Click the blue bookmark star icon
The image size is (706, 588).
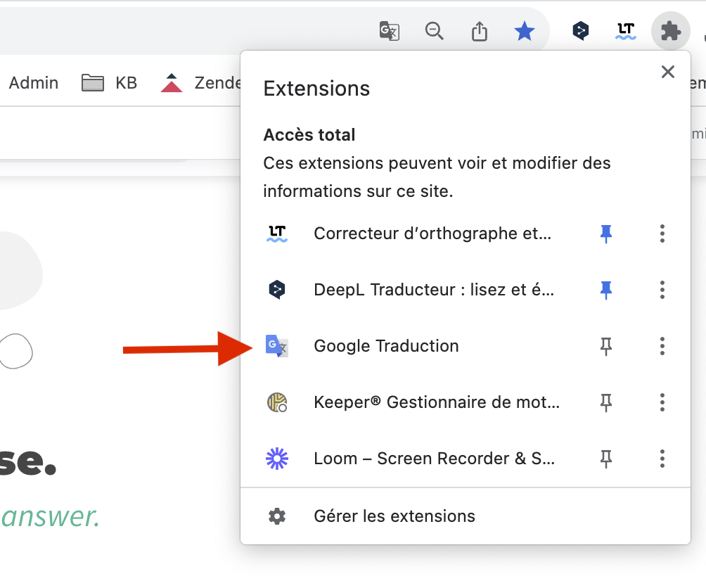point(525,31)
